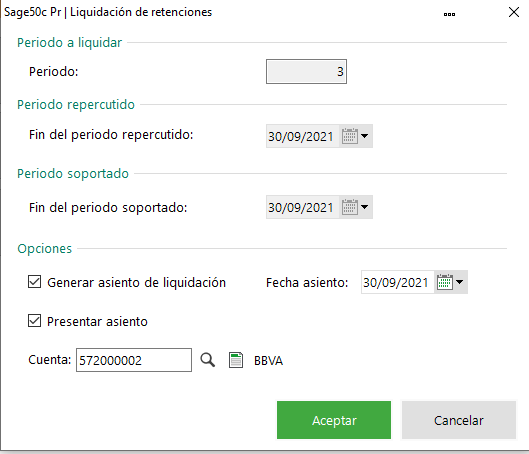Click the calendar icon for Fin del periodo soportado
529x454 pixels.
[x=350, y=207]
